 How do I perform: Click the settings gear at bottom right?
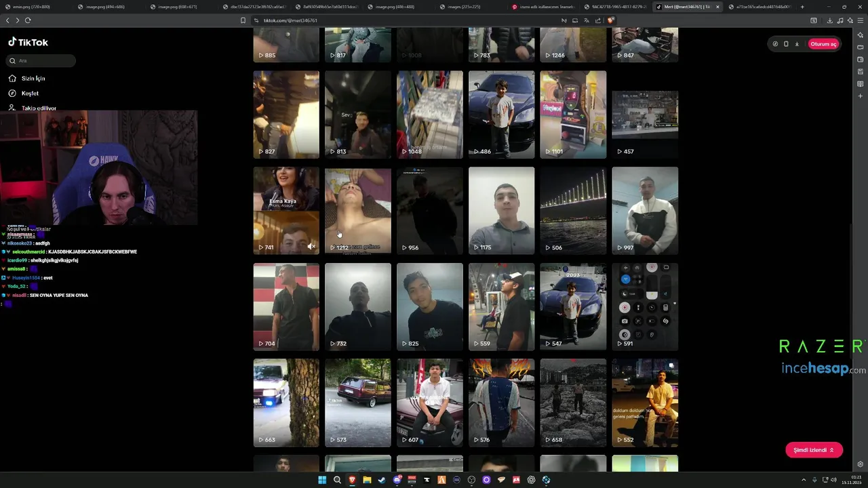point(861,464)
